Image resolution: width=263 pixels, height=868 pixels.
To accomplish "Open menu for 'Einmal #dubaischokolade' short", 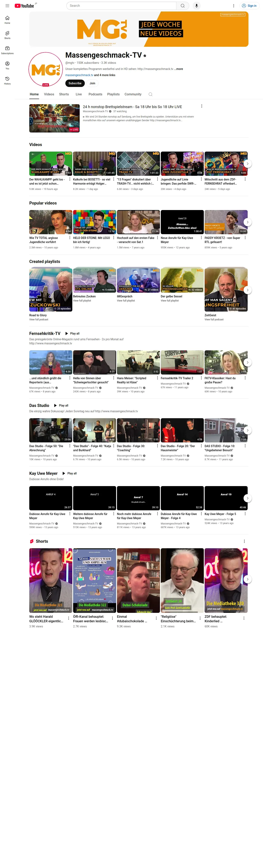I will click(156, 618).
